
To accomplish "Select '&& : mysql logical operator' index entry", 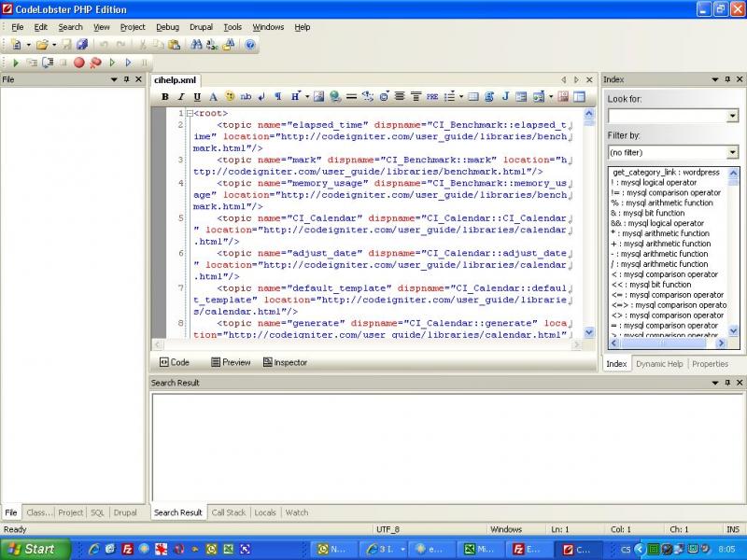I will pyautogui.click(x=657, y=223).
